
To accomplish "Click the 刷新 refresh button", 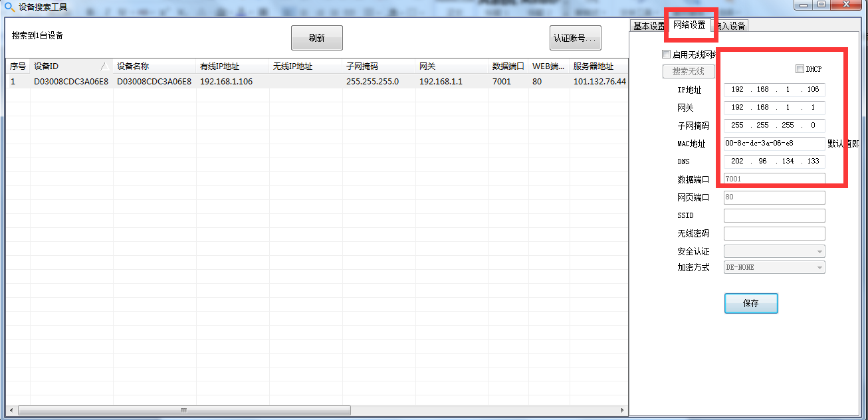I will pos(317,38).
